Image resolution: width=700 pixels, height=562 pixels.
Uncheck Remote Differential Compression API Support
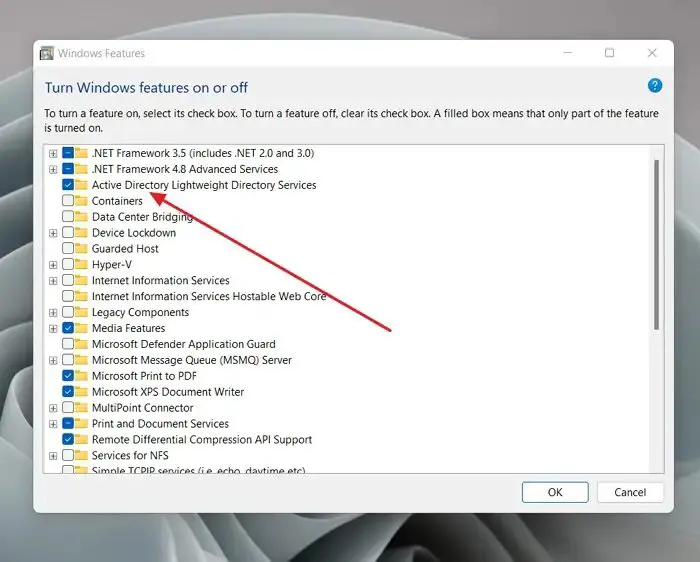pos(68,439)
